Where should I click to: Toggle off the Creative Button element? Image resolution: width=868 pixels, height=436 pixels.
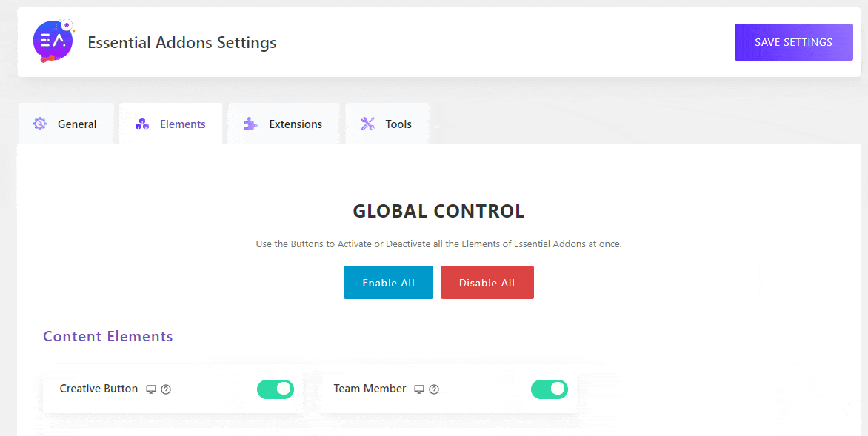(275, 389)
